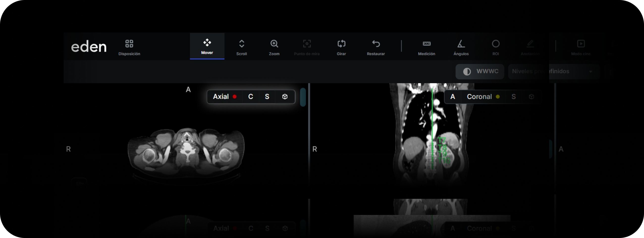Switch left viewport to S view
Screen dimensions: 644x238
tap(267, 97)
